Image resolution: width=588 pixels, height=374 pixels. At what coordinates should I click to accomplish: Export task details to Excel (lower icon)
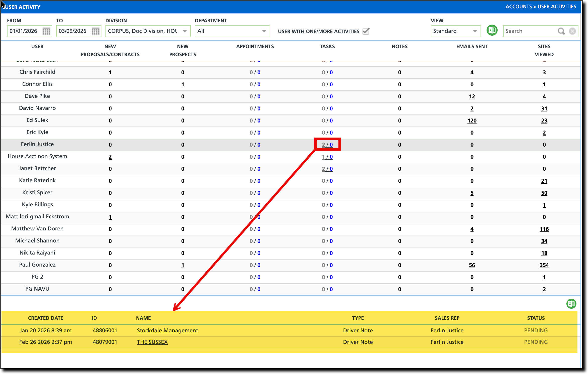571,304
